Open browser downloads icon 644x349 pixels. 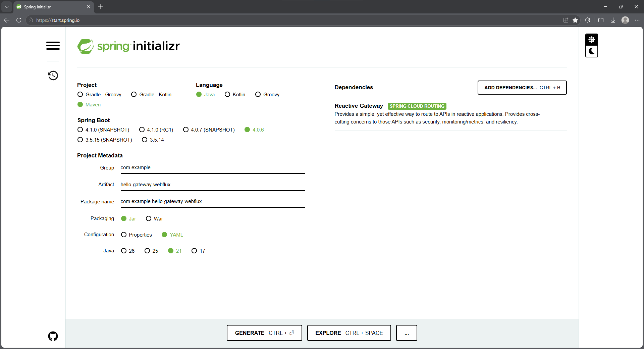point(613,20)
